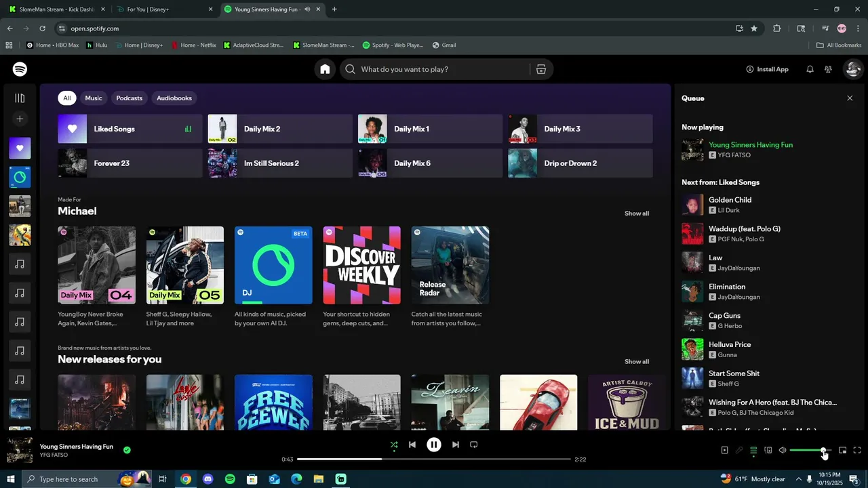
Task: Open the Drip or Drown 2 tile
Action: pos(580,163)
